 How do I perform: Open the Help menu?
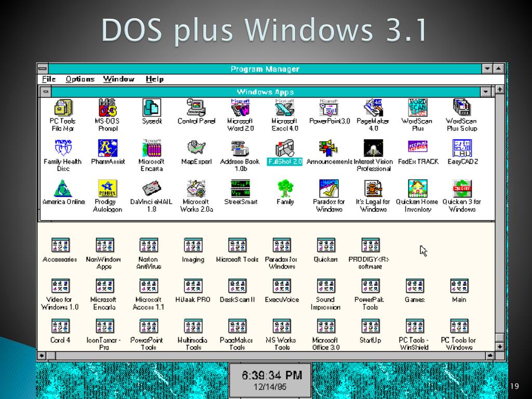[155, 79]
